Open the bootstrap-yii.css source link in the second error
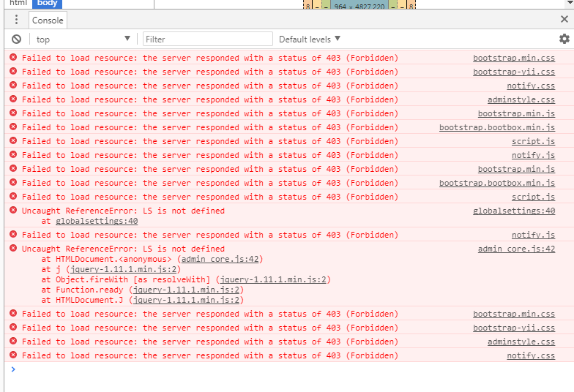The image size is (574, 392). point(513,72)
